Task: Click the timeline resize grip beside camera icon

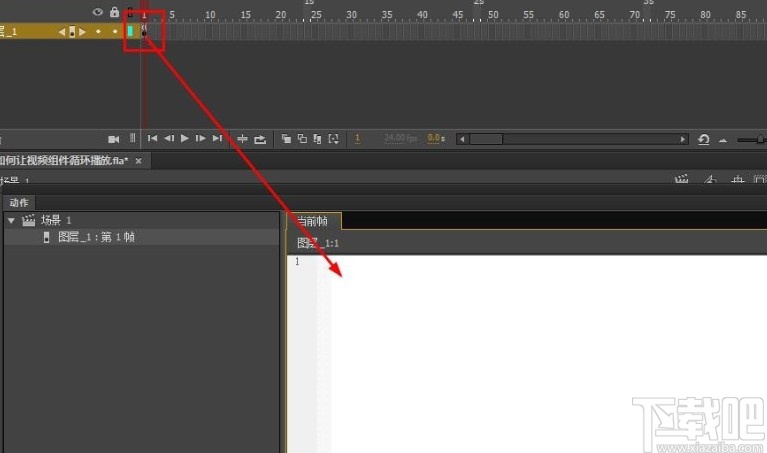Action: pos(133,138)
